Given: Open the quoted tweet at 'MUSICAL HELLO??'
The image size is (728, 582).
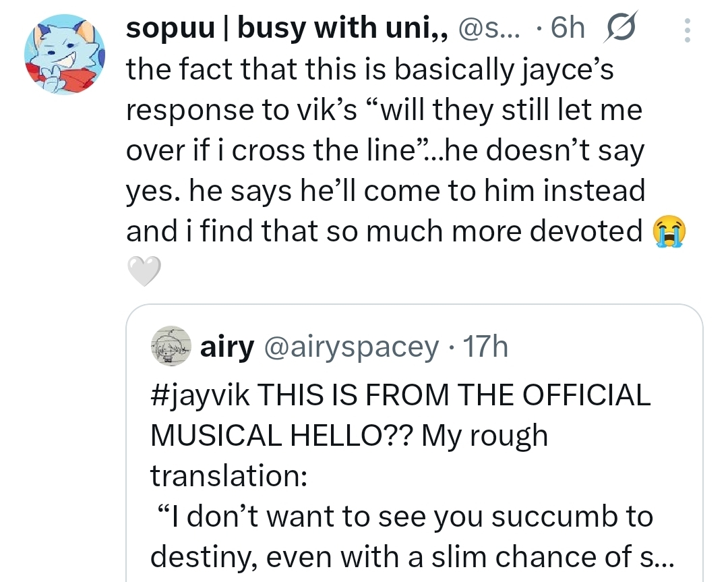Looking at the screenshot, I should tap(283, 436).
